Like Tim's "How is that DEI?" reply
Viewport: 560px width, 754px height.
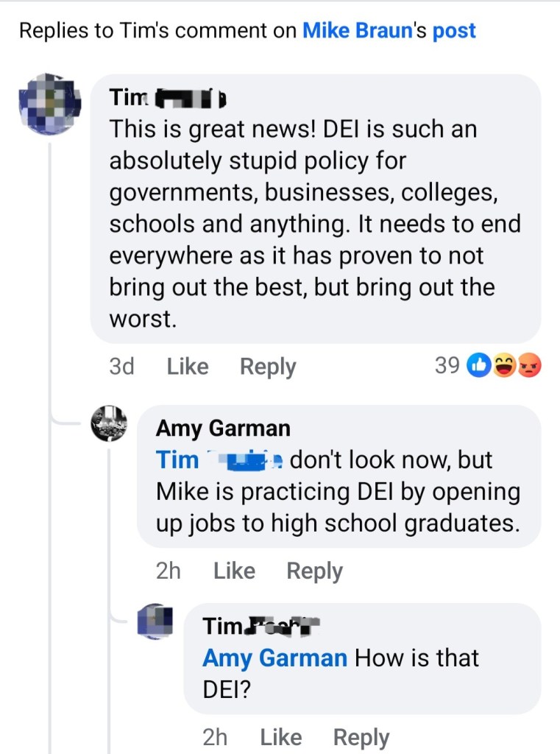click(280, 737)
